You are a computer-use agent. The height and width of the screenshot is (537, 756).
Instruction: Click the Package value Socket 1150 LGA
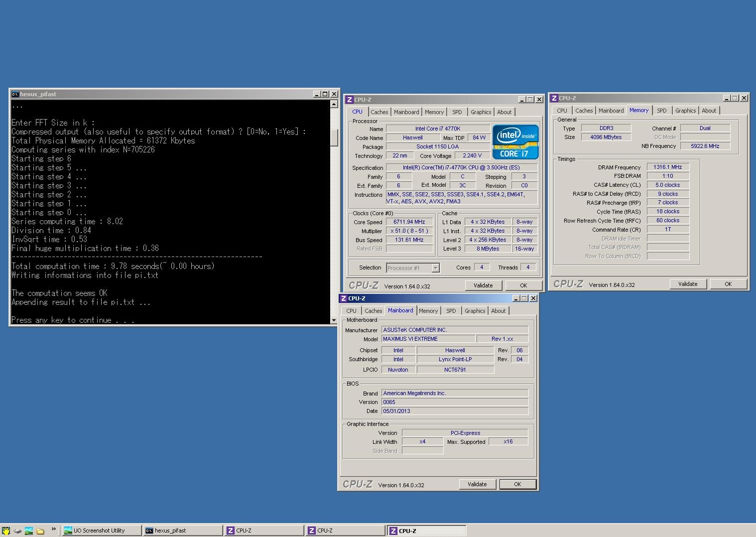438,146
